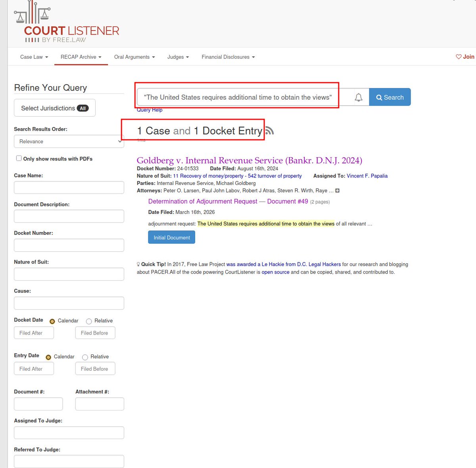This screenshot has width=476, height=468.
Task: Click the Nature of Suit input field
Action: tap(69, 274)
